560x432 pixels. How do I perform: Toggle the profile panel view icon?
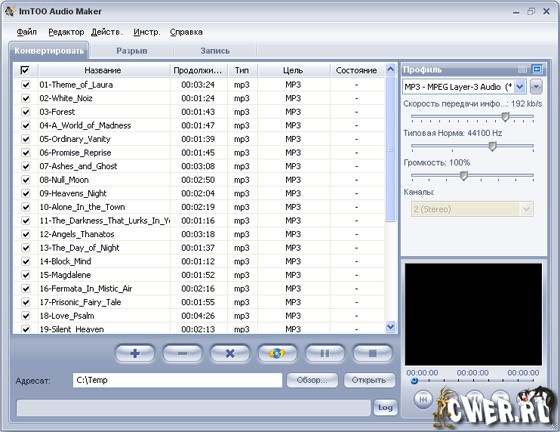(536, 69)
